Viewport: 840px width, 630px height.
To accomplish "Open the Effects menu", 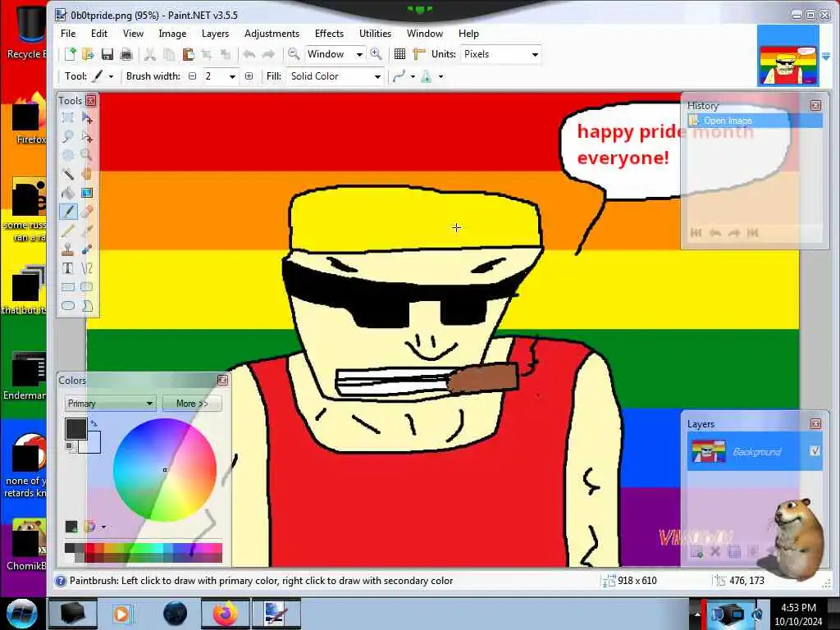I will pyautogui.click(x=329, y=34).
